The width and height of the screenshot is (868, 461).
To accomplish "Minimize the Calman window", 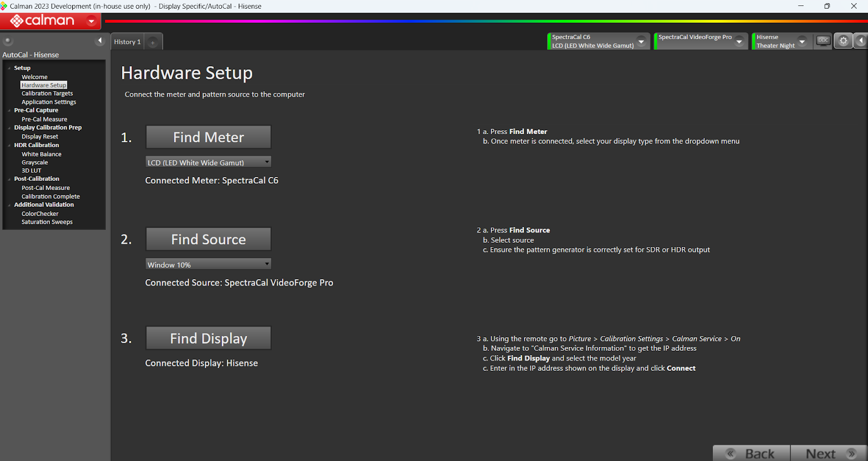I will click(801, 6).
